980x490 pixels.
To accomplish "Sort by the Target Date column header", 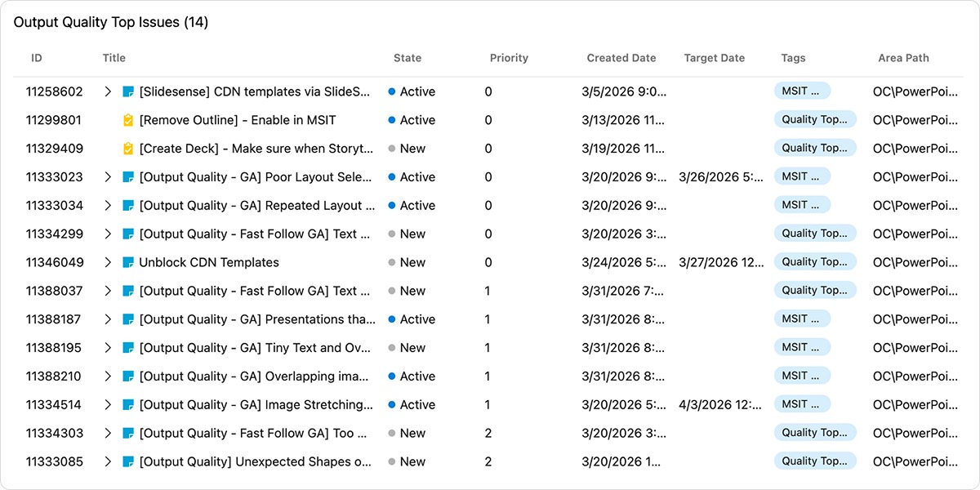I will (715, 58).
